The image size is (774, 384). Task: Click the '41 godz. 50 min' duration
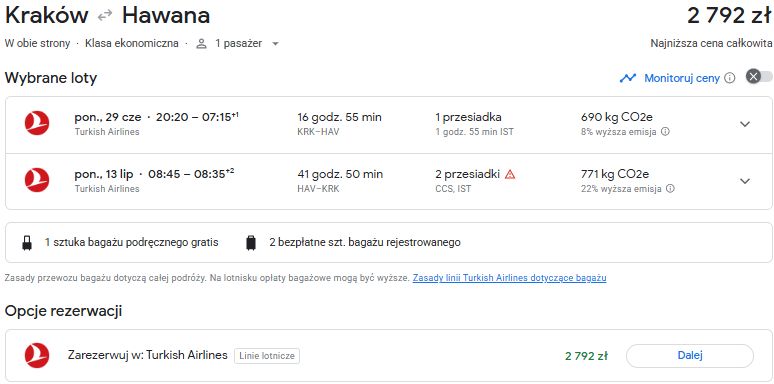pos(340,174)
